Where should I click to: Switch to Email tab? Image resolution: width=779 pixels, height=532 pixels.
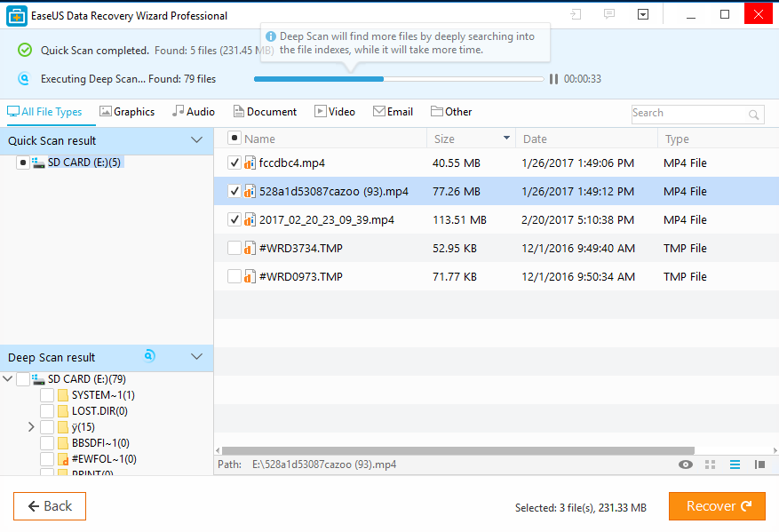click(x=393, y=112)
